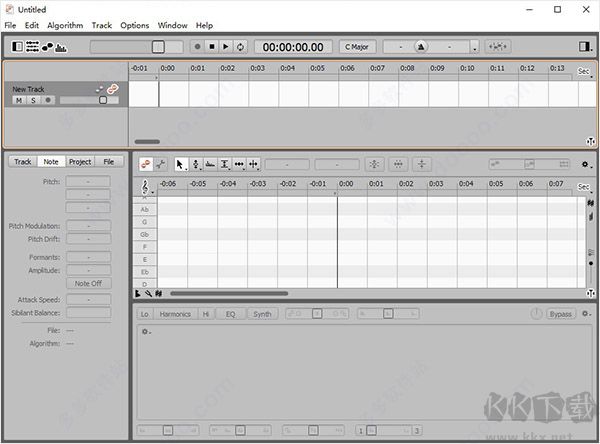Open the Synth section of the sound editor
600x444 pixels.
[x=262, y=314]
